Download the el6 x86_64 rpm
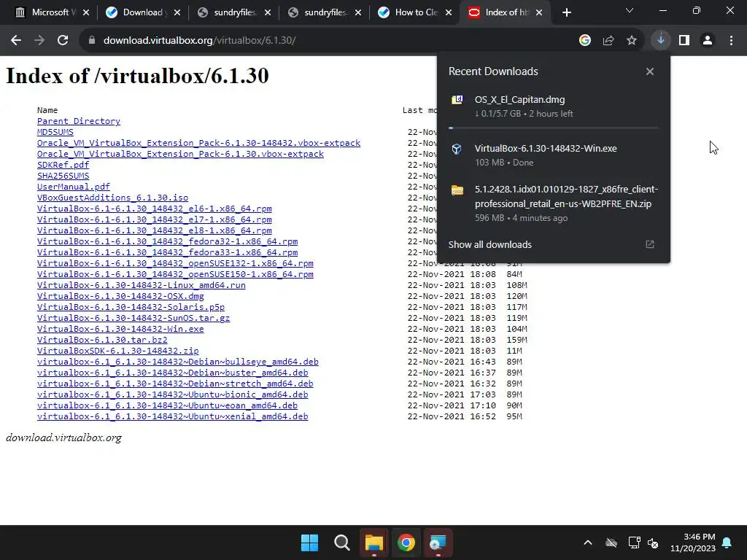 tap(155, 209)
